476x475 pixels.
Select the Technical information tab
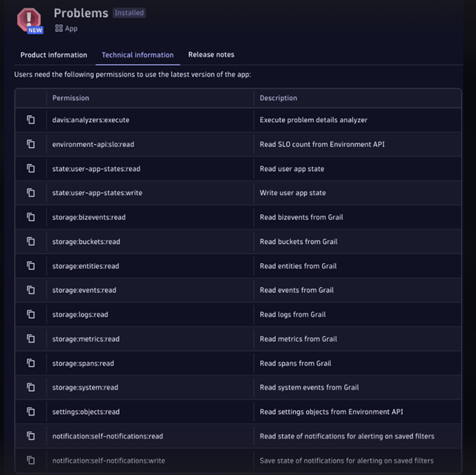[137, 55]
